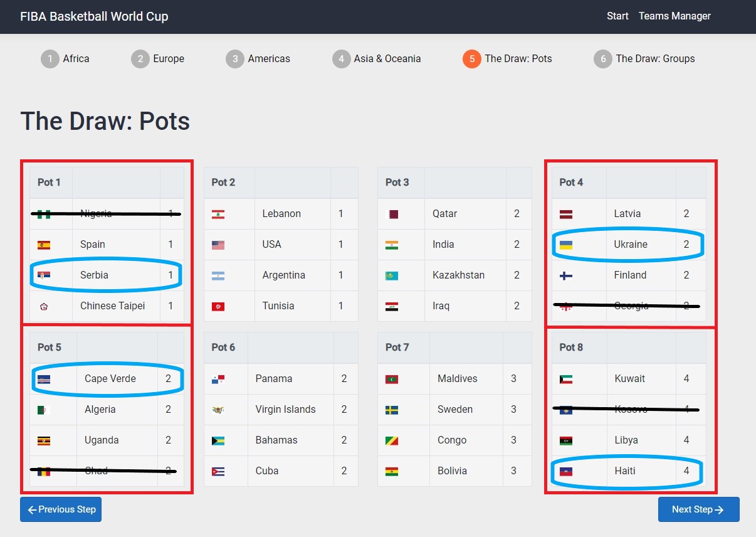Click the Chinese Taipei team name

click(113, 306)
